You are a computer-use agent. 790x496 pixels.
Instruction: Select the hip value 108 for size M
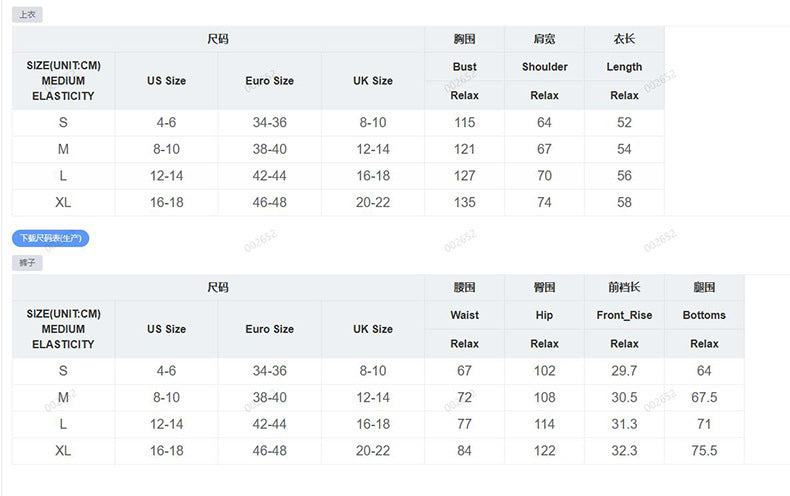click(544, 397)
